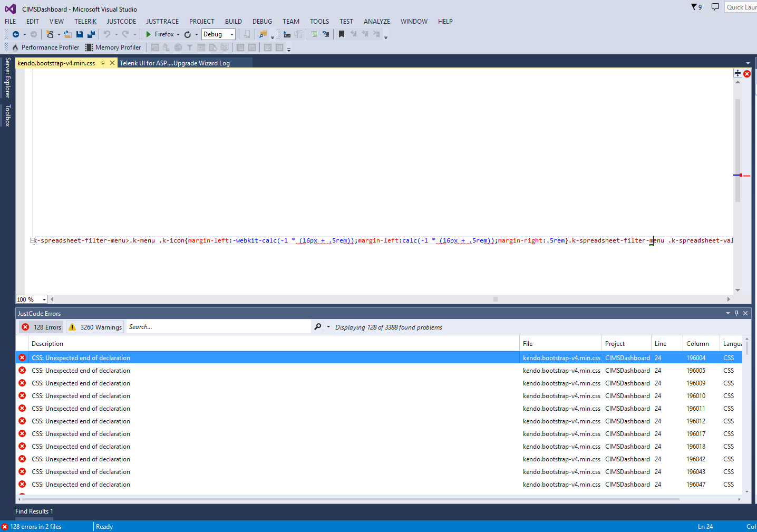Click the Search field in JustCode Errors

point(218,327)
